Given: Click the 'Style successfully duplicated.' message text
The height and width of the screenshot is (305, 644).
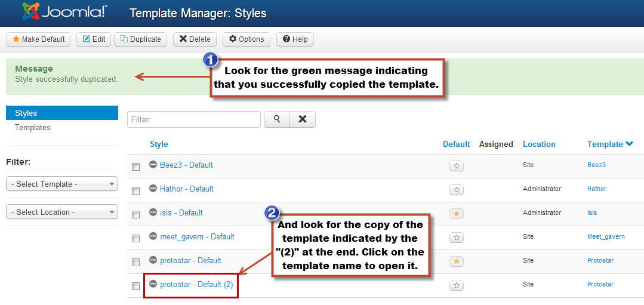Looking at the screenshot, I should [x=66, y=79].
